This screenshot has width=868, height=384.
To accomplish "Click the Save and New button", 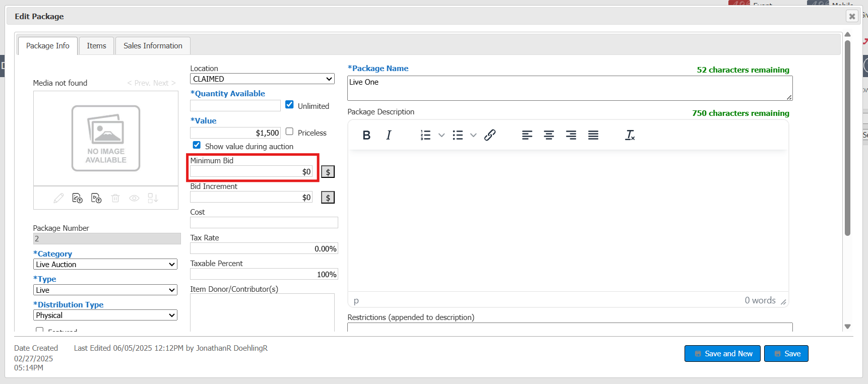I will click(x=722, y=354).
